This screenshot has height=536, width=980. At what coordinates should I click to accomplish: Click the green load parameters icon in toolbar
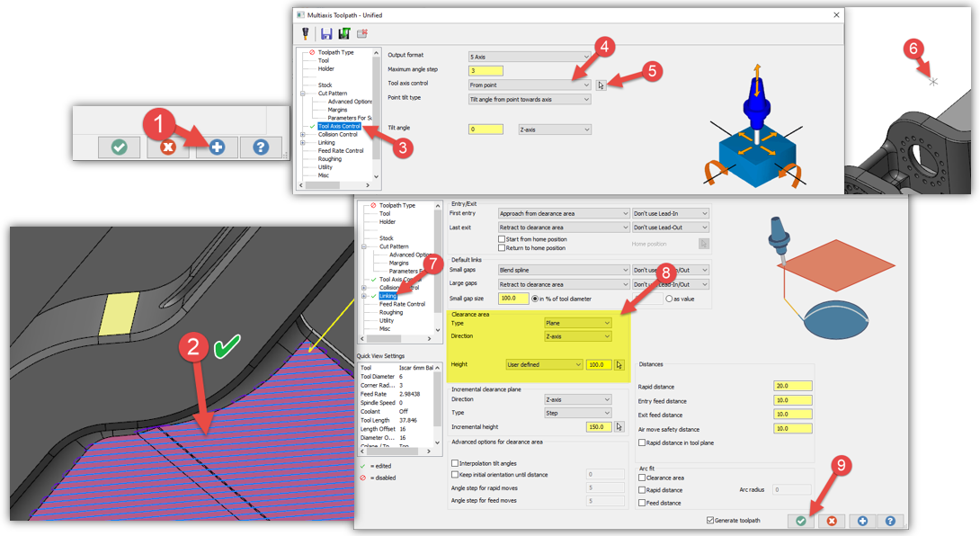pyautogui.click(x=343, y=34)
